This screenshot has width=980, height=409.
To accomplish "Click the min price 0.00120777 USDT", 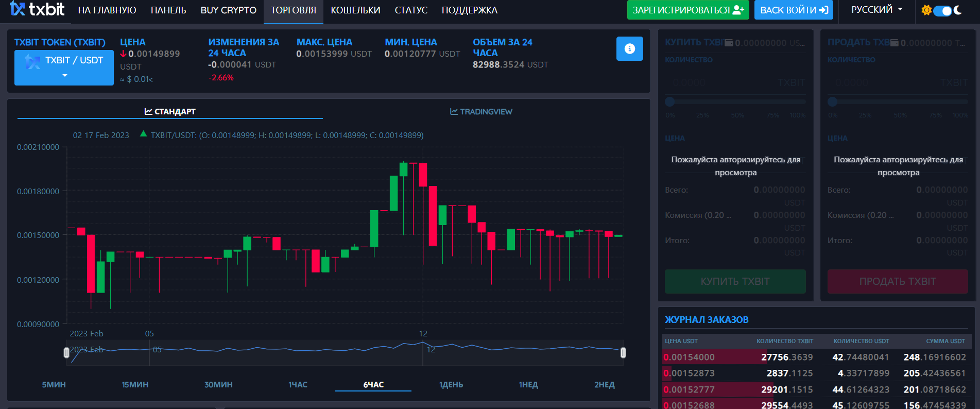I will click(422, 54).
